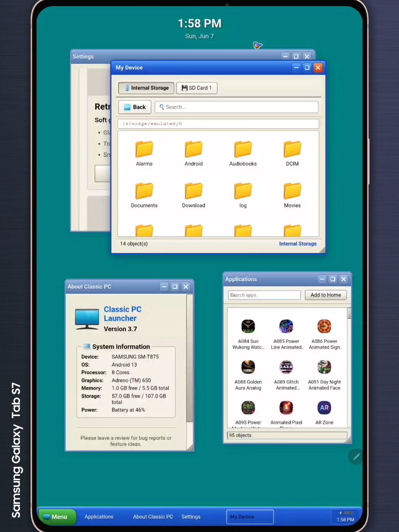Click the Classic PC Launcher monitor icon
Viewport: 399px width, 532px height.
point(87,319)
